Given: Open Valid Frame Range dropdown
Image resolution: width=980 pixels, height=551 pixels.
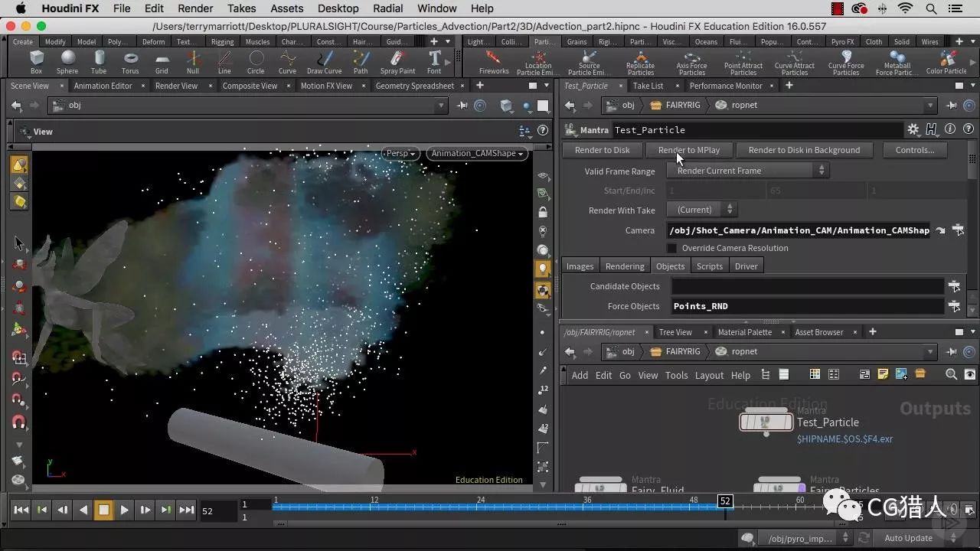Looking at the screenshot, I should 748,171.
